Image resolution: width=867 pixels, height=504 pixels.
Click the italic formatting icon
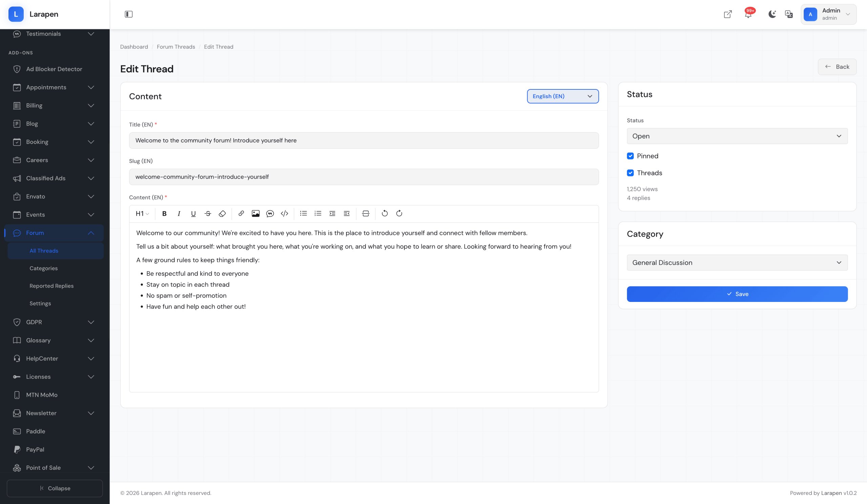[179, 214]
